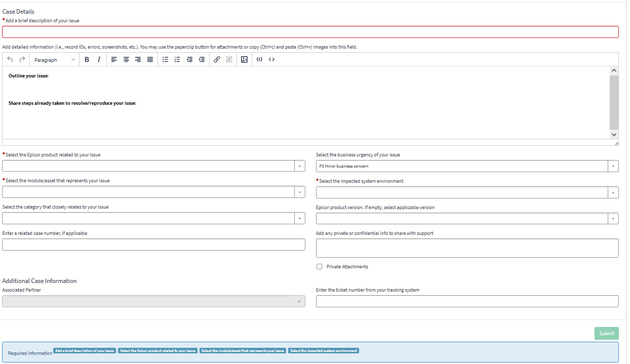Open the business urgency dropdown
The image size is (630, 364).
(467, 166)
